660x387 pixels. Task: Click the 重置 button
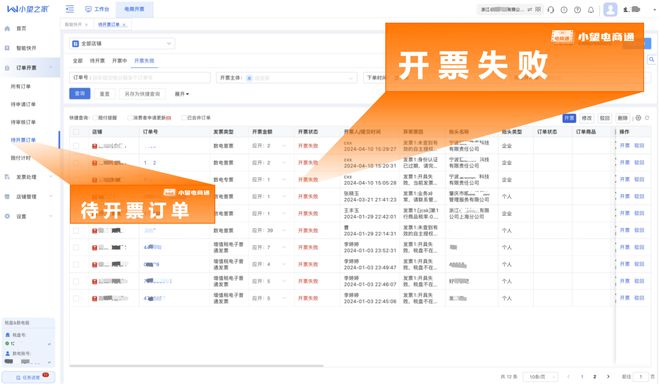click(104, 94)
